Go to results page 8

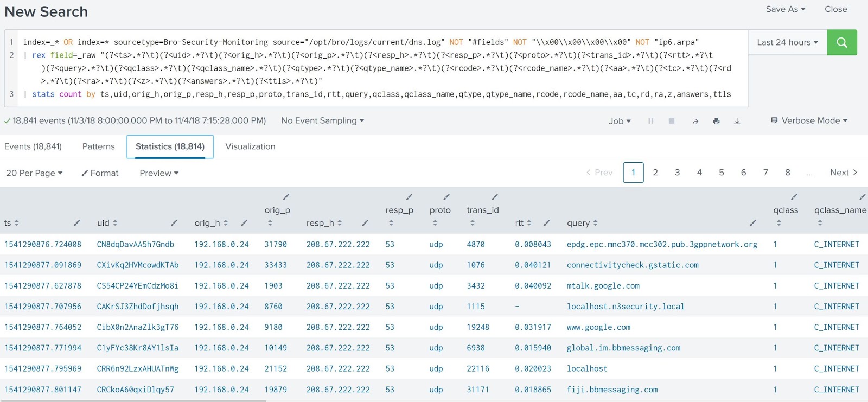coord(788,173)
